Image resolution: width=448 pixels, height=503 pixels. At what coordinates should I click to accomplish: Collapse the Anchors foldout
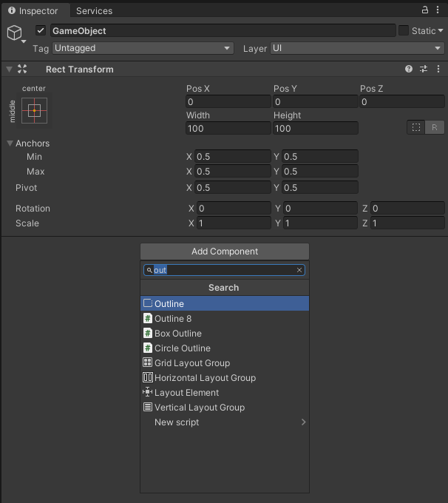(10, 143)
